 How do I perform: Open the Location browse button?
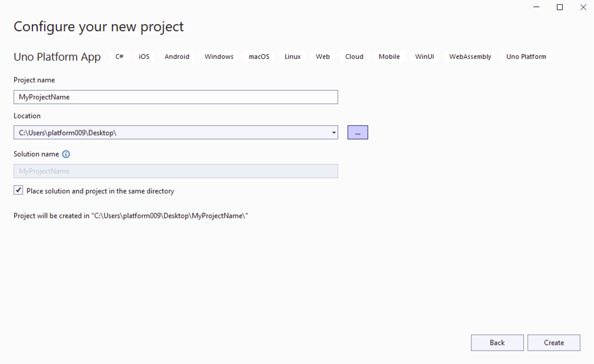pos(358,132)
